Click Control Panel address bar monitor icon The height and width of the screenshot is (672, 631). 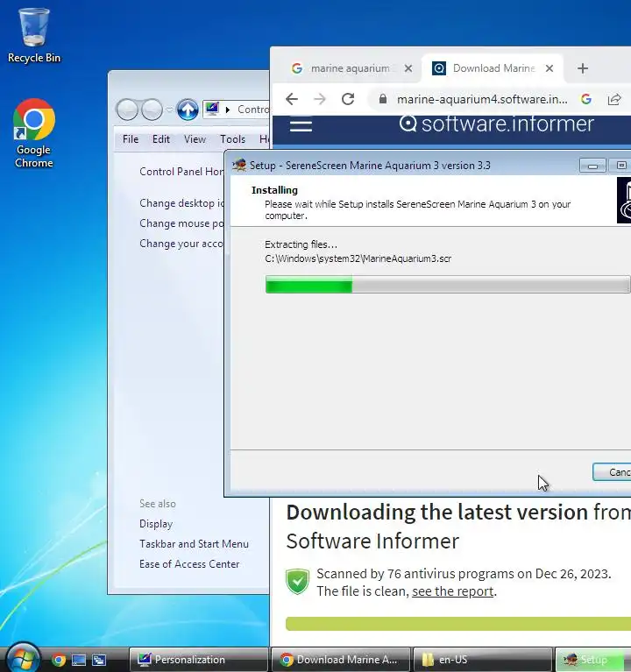[x=212, y=110]
